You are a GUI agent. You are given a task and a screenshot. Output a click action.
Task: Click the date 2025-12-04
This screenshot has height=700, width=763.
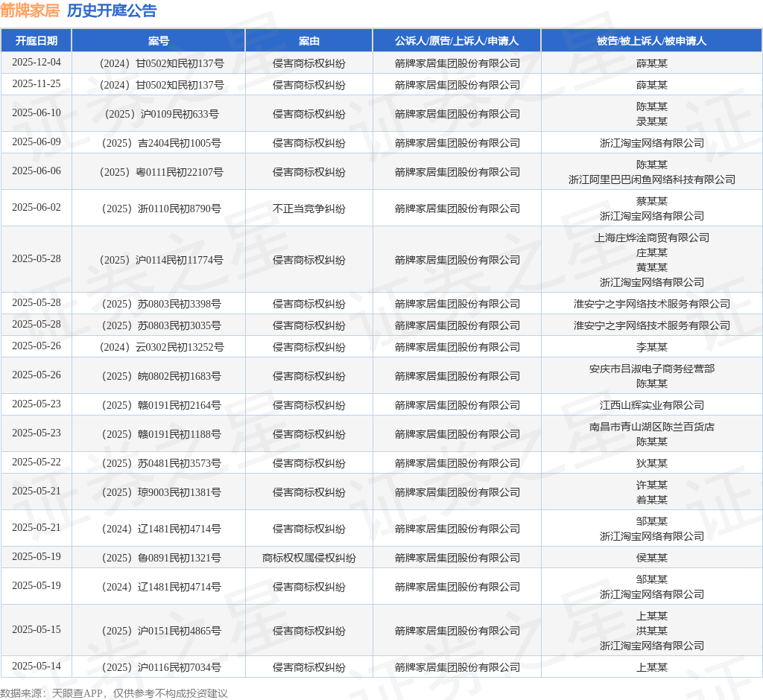click(x=37, y=63)
